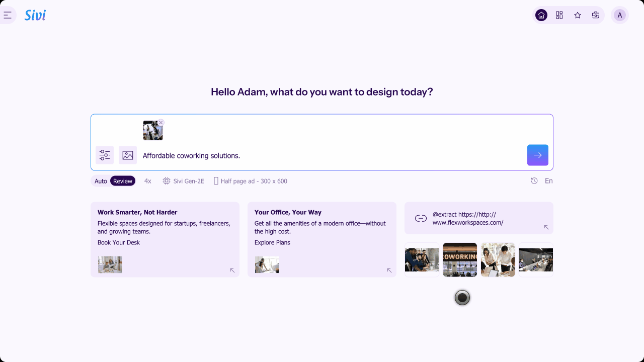Open the hamburger sidebar menu

tap(8, 15)
